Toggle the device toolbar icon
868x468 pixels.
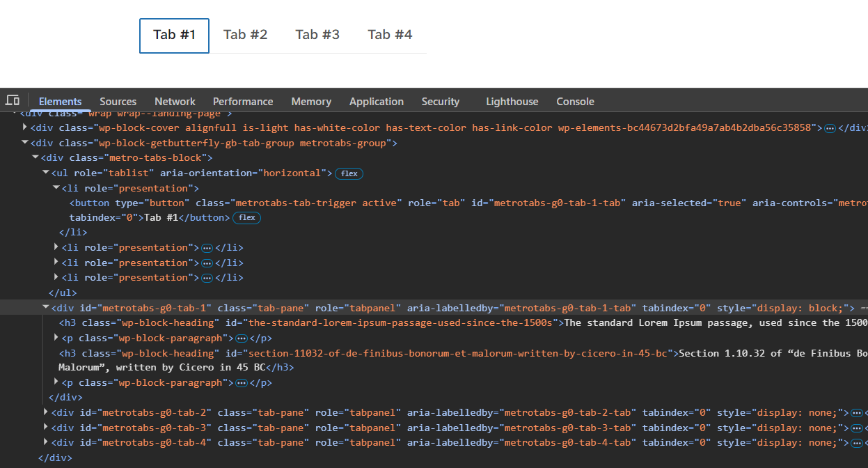click(12, 100)
